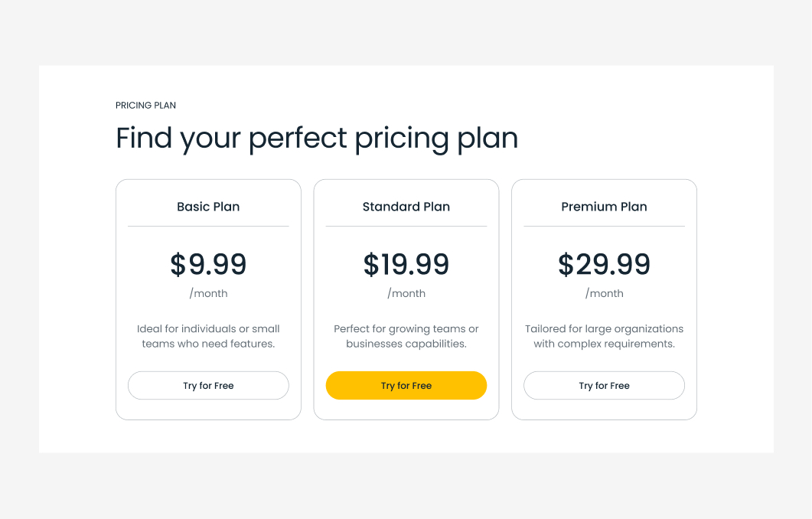Click the Standard Plan description text
812x519 pixels.
coord(406,336)
